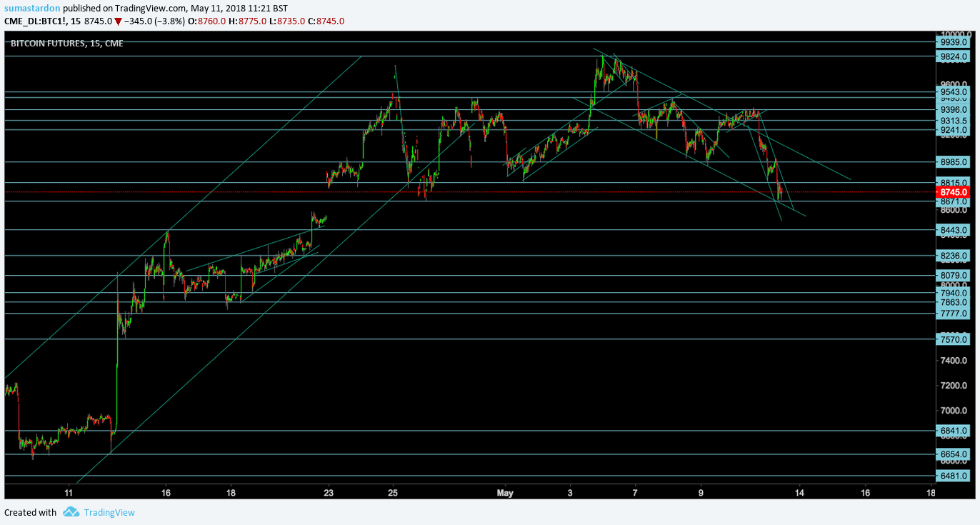Click the −345.0 (−3.8%) change value
This screenshot has height=525, width=980.
point(155,21)
